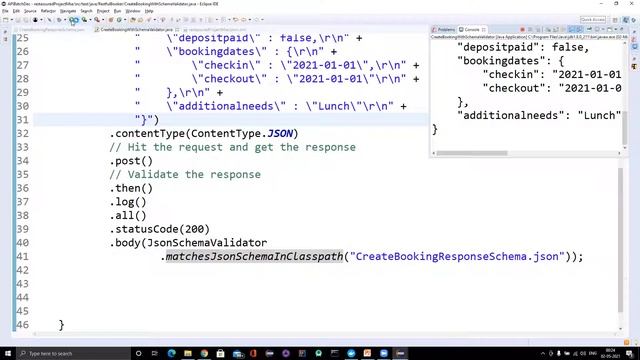
Task: Open File Explorer from taskbar
Action: point(188,353)
